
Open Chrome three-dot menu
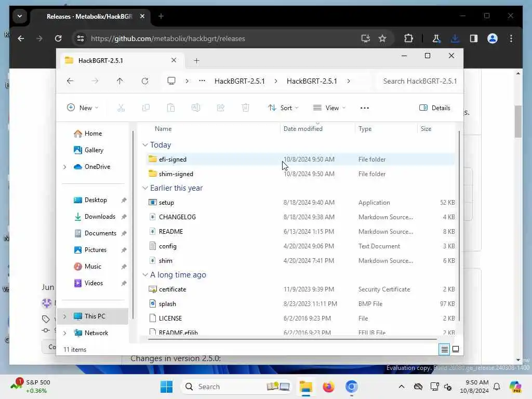click(x=511, y=38)
